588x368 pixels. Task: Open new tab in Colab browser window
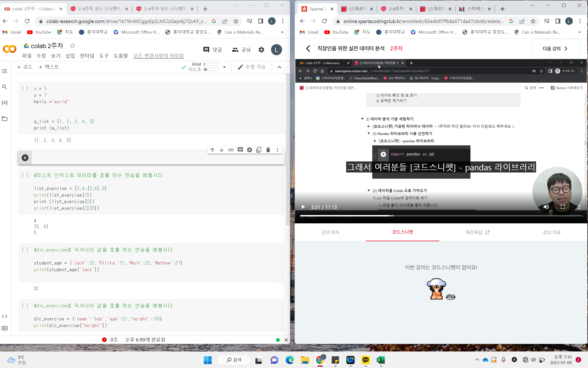tap(205, 9)
